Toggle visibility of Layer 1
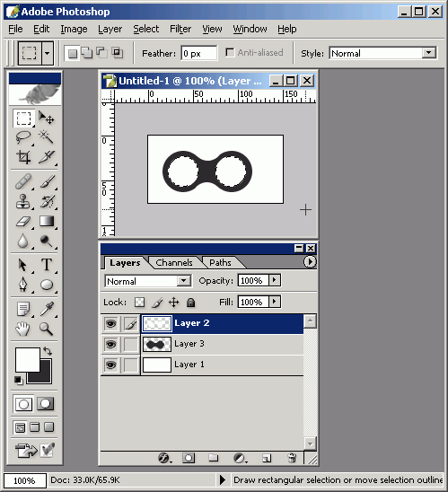This screenshot has height=492, width=448. click(x=110, y=365)
